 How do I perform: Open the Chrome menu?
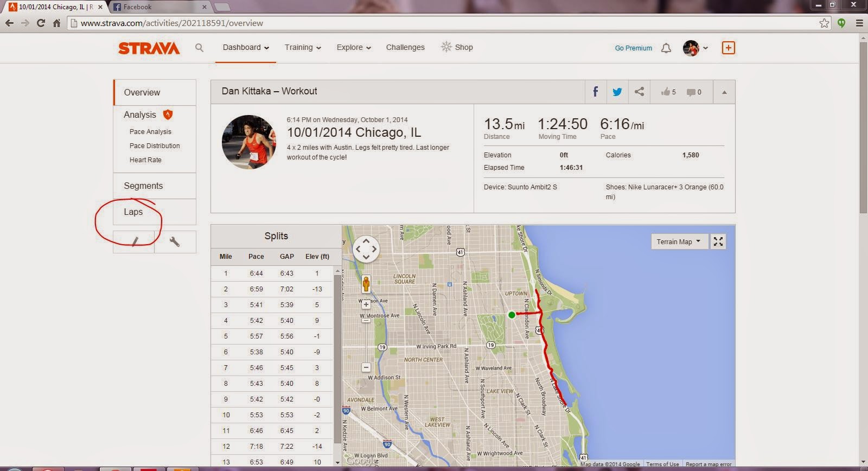click(859, 23)
